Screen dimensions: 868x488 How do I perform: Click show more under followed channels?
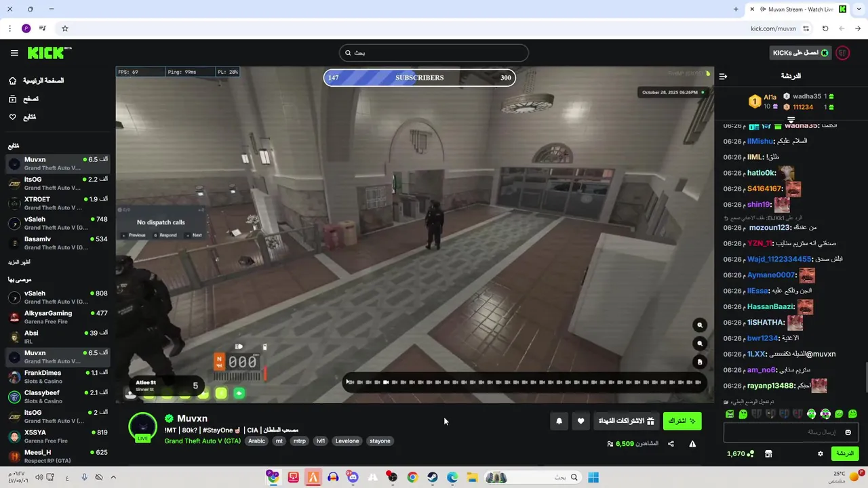pyautogui.click(x=19, y=262)
